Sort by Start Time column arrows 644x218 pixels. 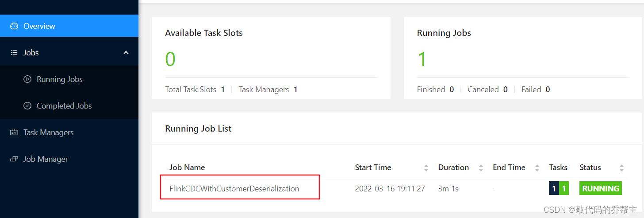(x=426, y=168)
